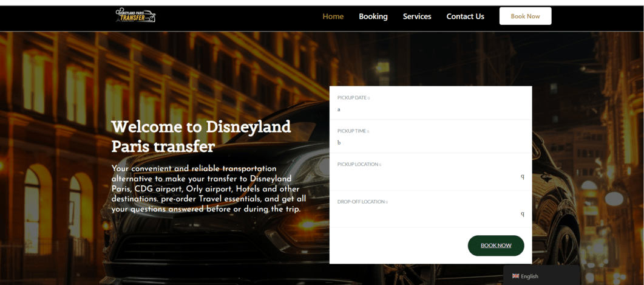Click the Disneyland Paris Transfer logo
644x285 pixels.
pos(135,16)
